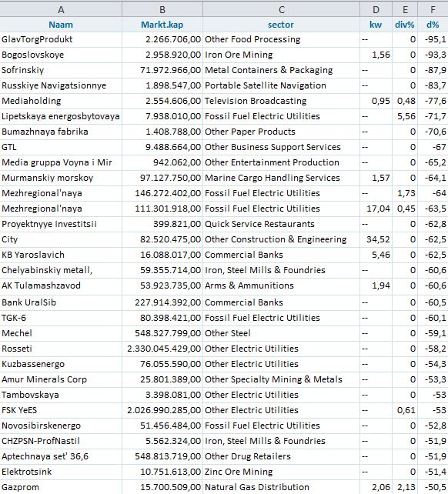The width and height of the screenshot is (448, 494).
Task: Click the sector header cell
Action: pyautogui.click(x=281, y=25)
